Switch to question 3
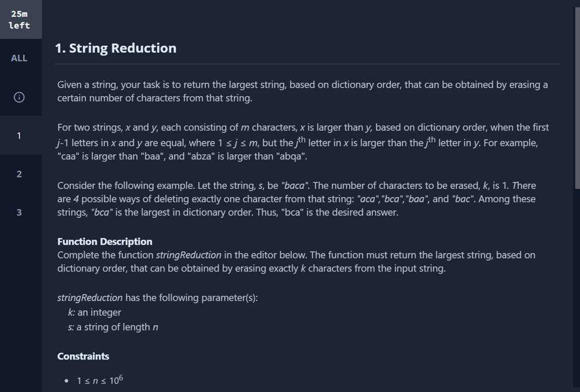Screen dimensions: 580x392 click(x=19, y=213)
